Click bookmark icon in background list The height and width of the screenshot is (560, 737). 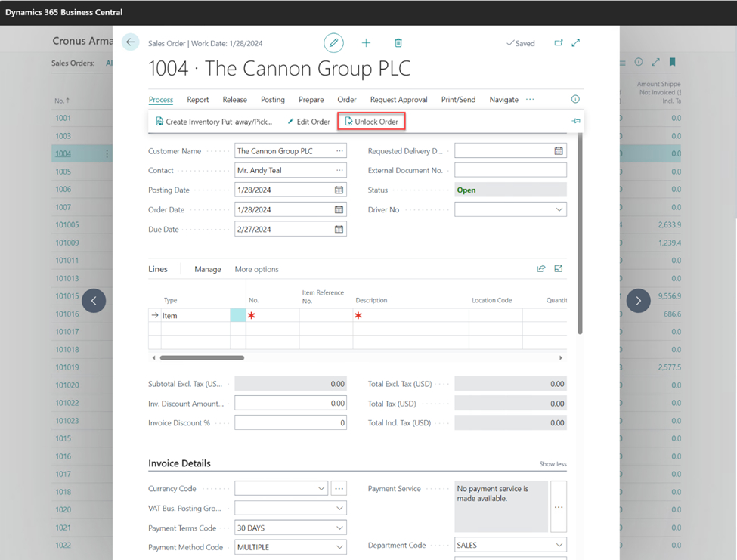pos(672,62)
